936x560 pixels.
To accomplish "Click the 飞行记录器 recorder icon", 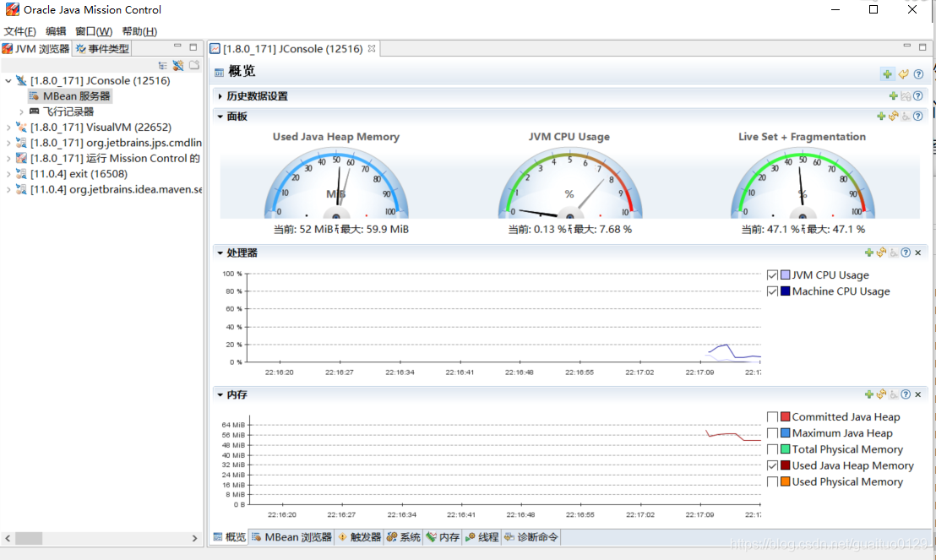I will 34,111.
